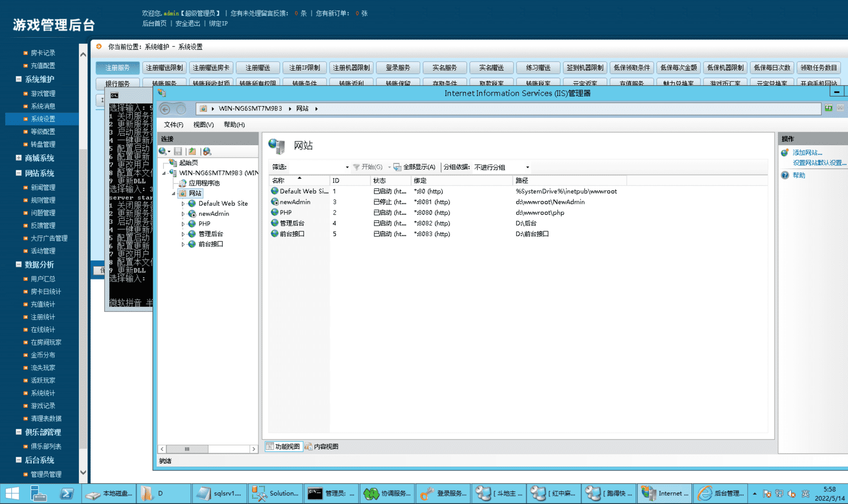Click the delete connection icon in the Connections toolbar

pyautogui.click(x=207, y=151)
